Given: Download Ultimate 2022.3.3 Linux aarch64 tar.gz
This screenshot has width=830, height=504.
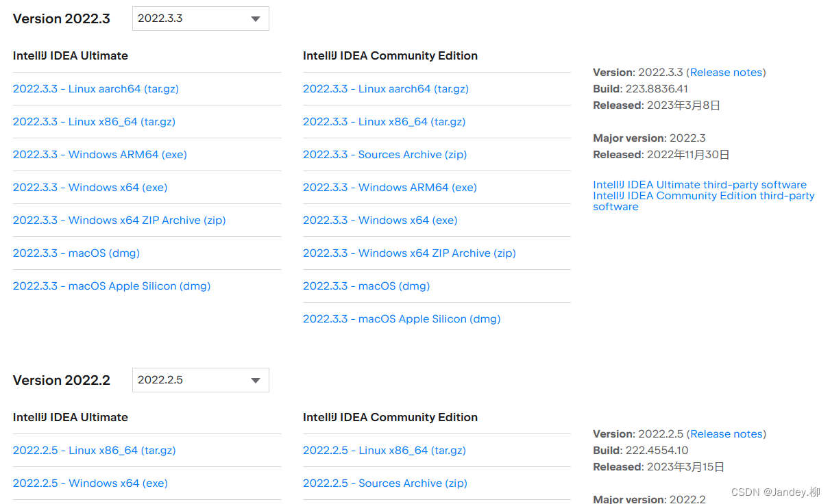Looking at the screenshot, I should (95, 89).
